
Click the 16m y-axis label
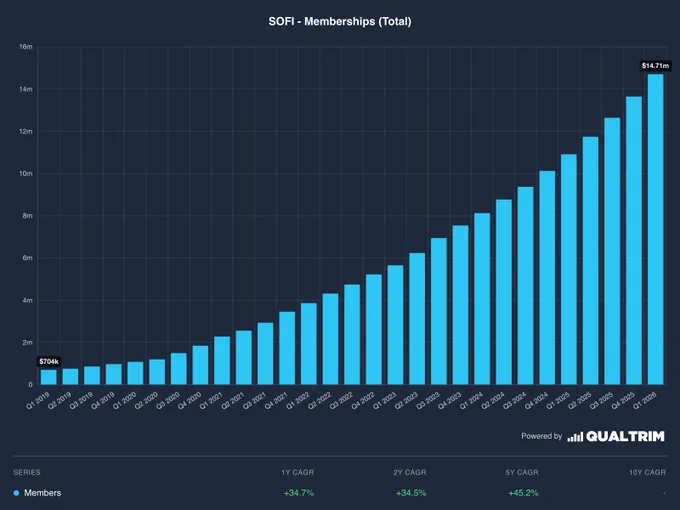pyautogui.click(x=26, y=47)
